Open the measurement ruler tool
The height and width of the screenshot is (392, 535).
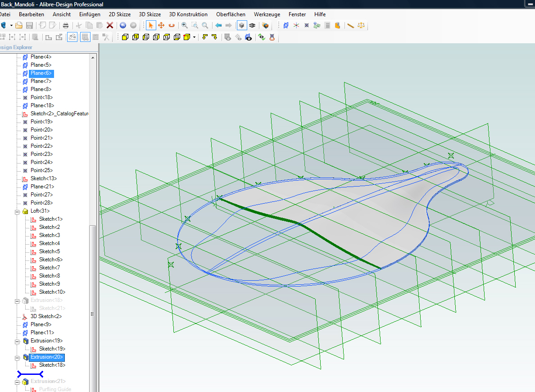(350, 25)
